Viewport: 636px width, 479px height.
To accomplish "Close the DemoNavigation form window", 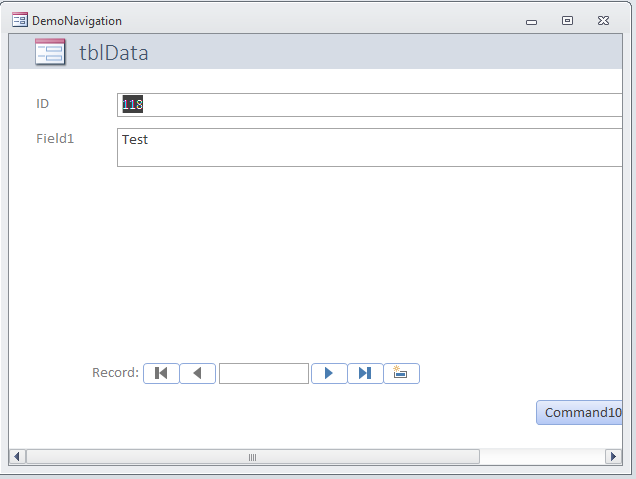I will pos(603,20).
